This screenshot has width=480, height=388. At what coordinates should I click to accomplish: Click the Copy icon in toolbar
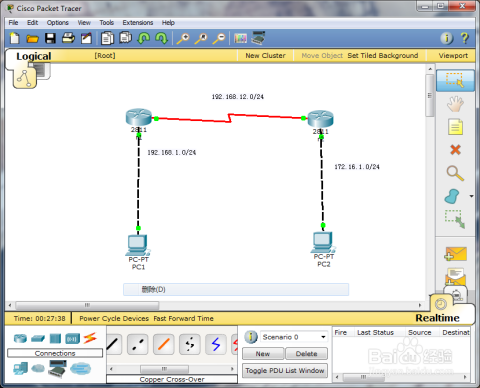[107, 38]
